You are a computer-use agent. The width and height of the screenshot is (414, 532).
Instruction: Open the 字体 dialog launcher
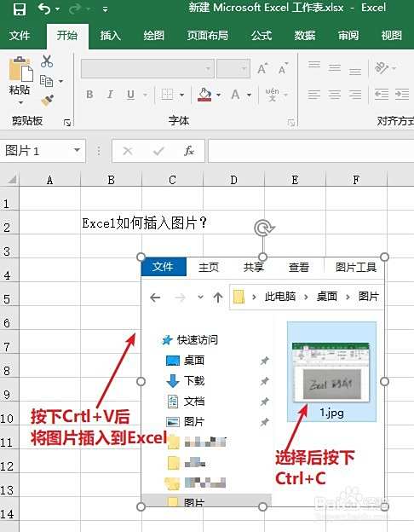tap(291, 123)
